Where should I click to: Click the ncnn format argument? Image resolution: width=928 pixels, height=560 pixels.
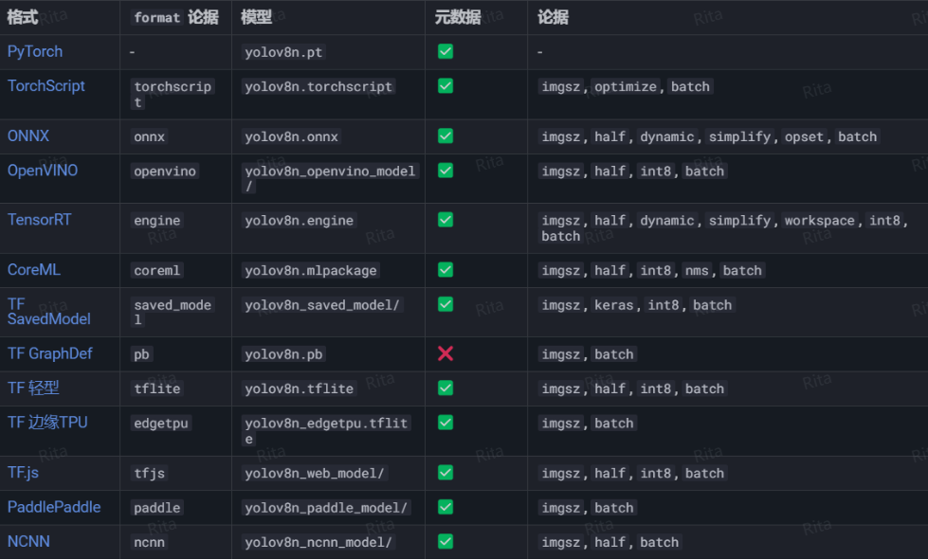click(149, 542)
